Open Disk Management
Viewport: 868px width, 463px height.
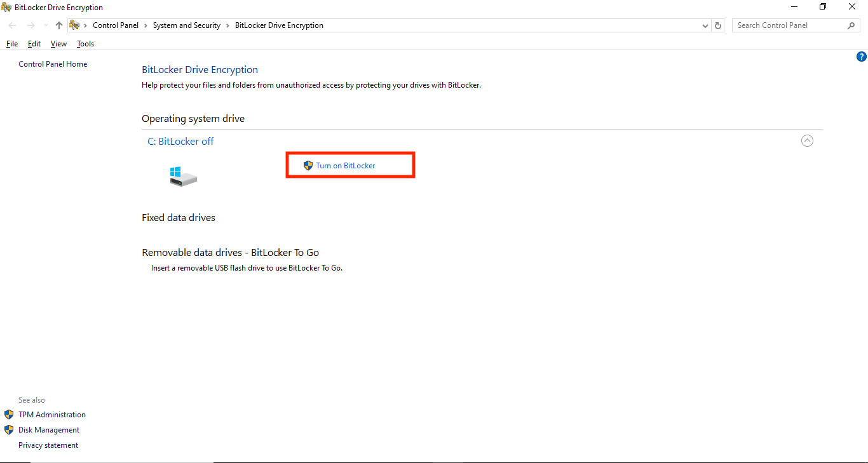(49, 430)
